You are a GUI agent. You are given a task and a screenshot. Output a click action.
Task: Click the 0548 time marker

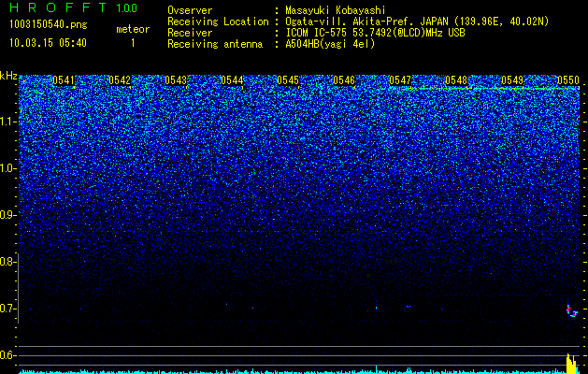tap(456, 80)
